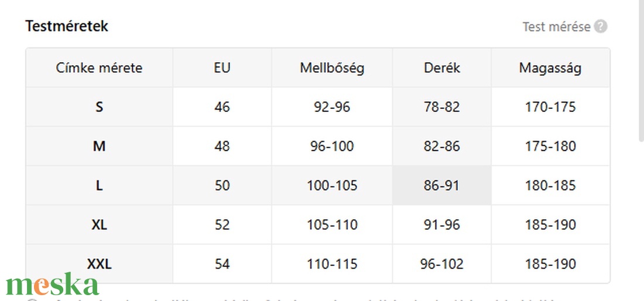Click the vertical scrollbar on the right edge
The width and height of the screenshot is (644, 301).
pyautogui.click(x=640, y=70)
